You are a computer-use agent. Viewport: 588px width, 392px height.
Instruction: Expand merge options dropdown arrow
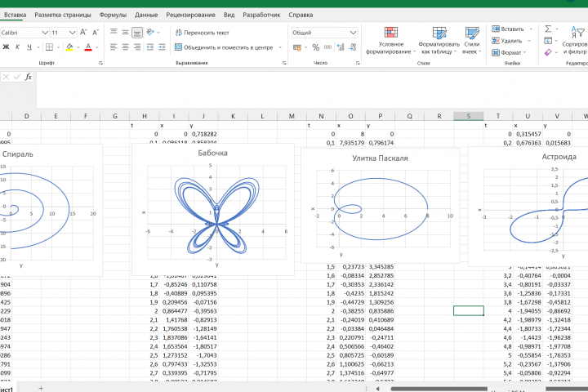click(x=280, y=47)
